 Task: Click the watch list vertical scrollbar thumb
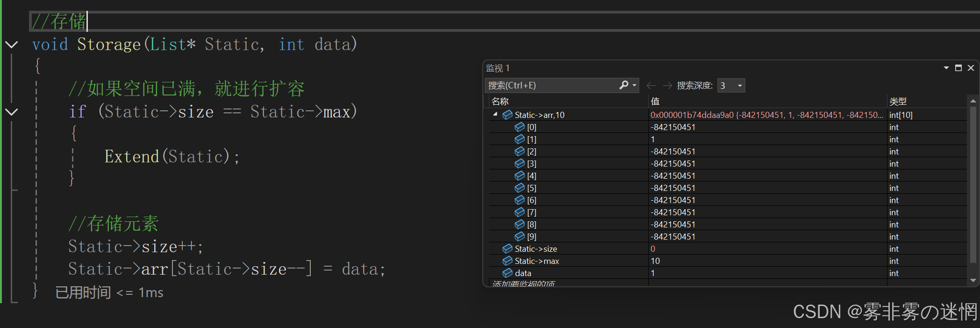973,185
